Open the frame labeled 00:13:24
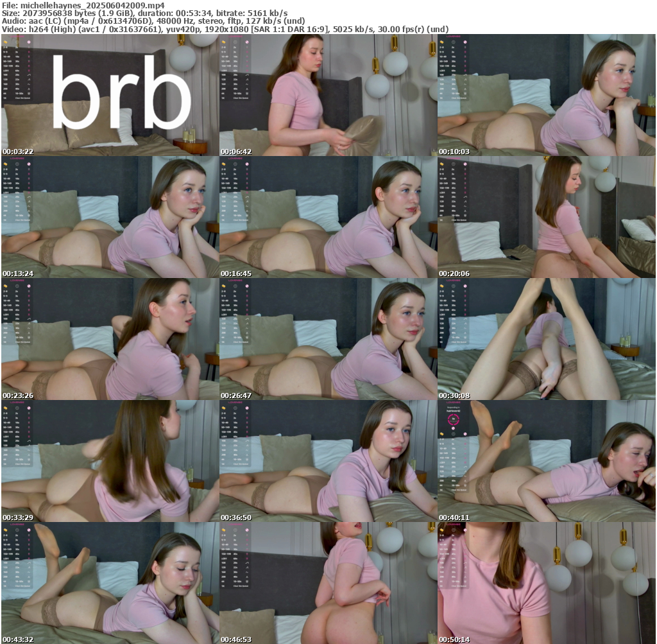The height and width of the screenshot is (644, 657). [x=110, y=217]
